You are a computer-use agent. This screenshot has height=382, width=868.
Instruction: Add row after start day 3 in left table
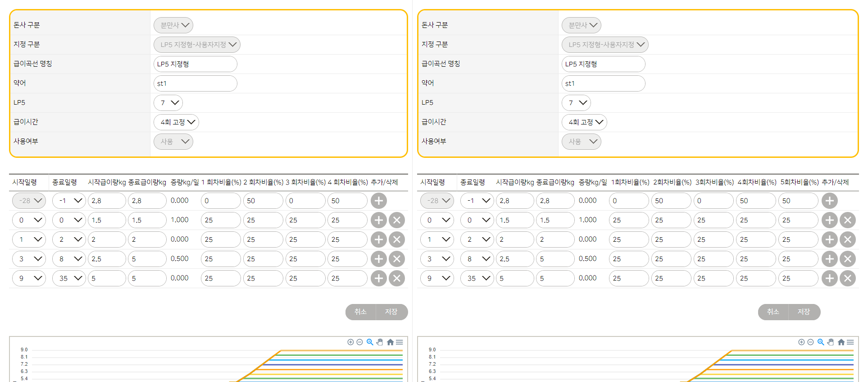point(379,259)
